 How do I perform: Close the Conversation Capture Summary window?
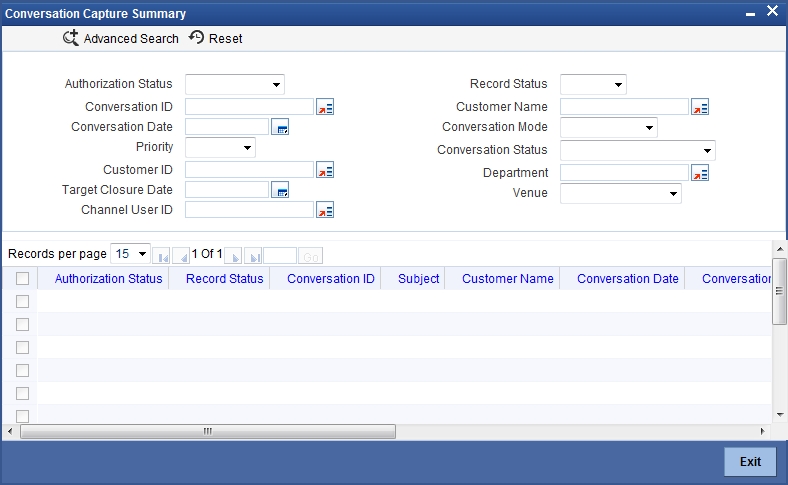point(772,11)
